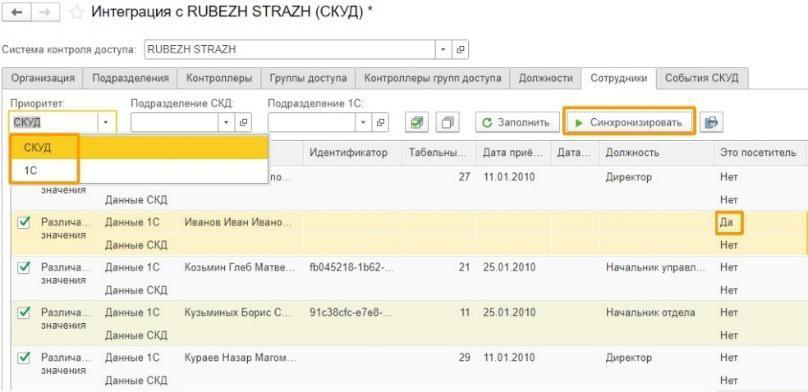Click personnel number 21 cell
The height and width of the screenshot is (392, 808).
coord(439,267)
